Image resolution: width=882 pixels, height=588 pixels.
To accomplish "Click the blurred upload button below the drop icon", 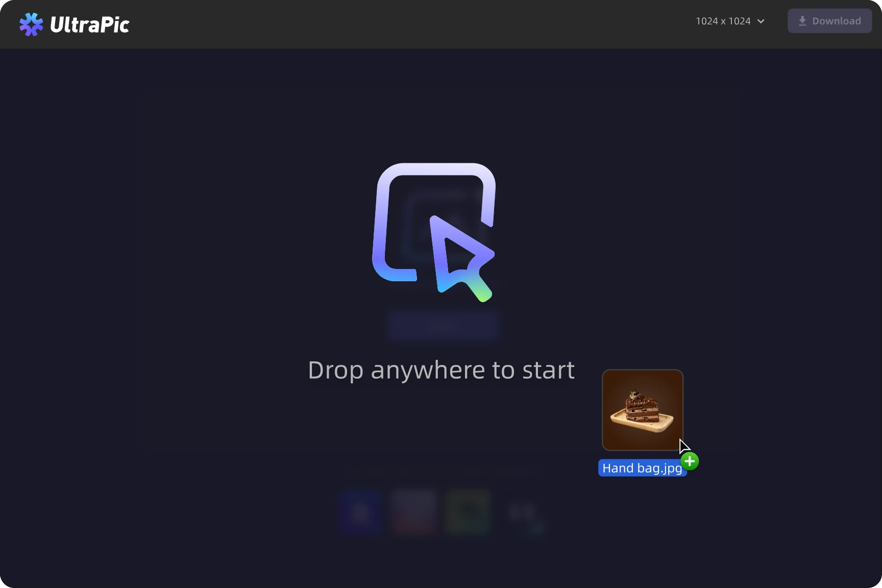I will pyautogui.click(x=442, y=326).
